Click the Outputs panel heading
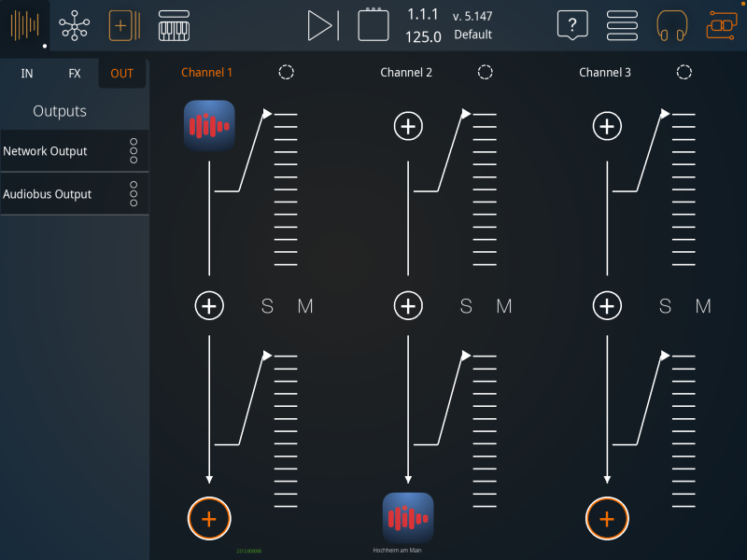The width and height of the screenshot is (747, 560). coord(60,111)
